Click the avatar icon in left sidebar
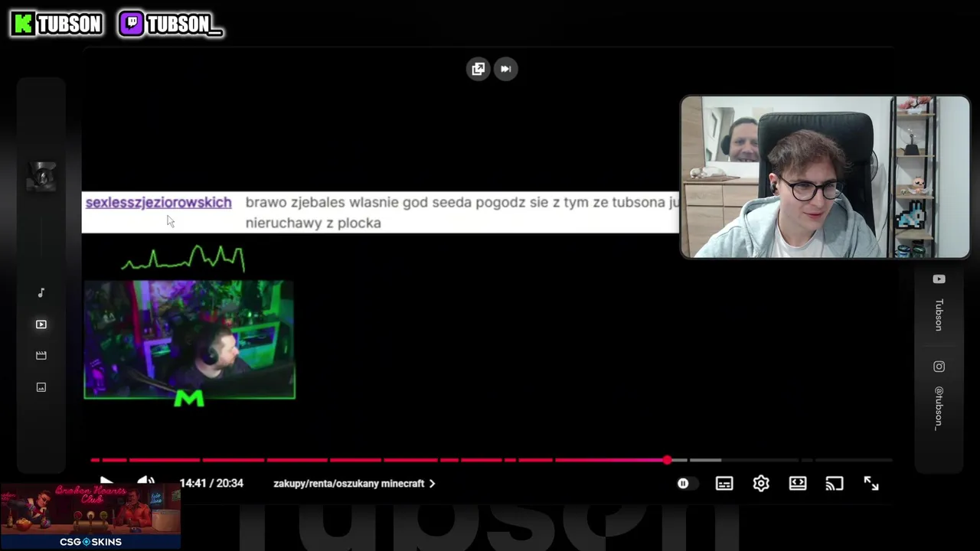This screenshot has width=980, height=551. click(x=41, y=177)
